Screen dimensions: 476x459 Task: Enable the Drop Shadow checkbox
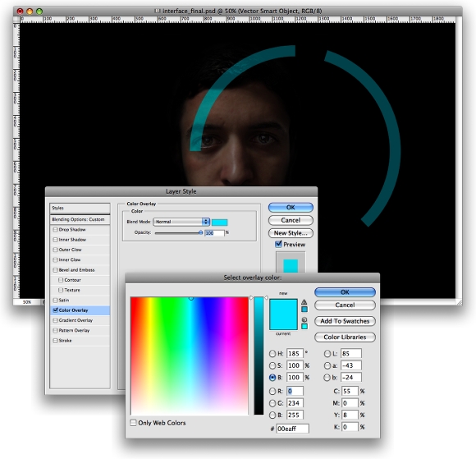(55, 230)
